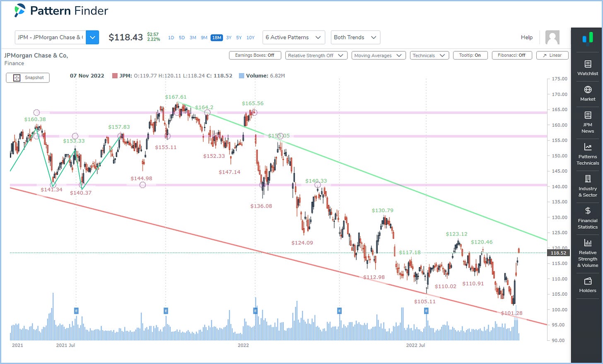Select the 5Y timeframe
The height and width of the screenshot is (364, 603).
click(x=239, y=38)
